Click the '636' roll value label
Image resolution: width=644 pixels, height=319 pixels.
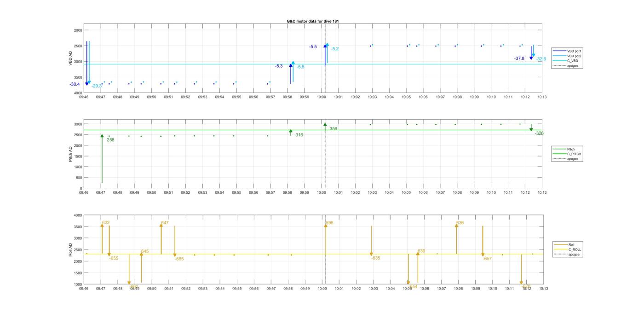pyautogui.click(x=460, y=223)
